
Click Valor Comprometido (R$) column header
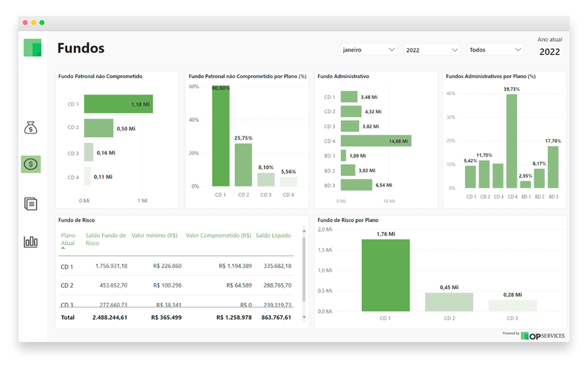218,235
